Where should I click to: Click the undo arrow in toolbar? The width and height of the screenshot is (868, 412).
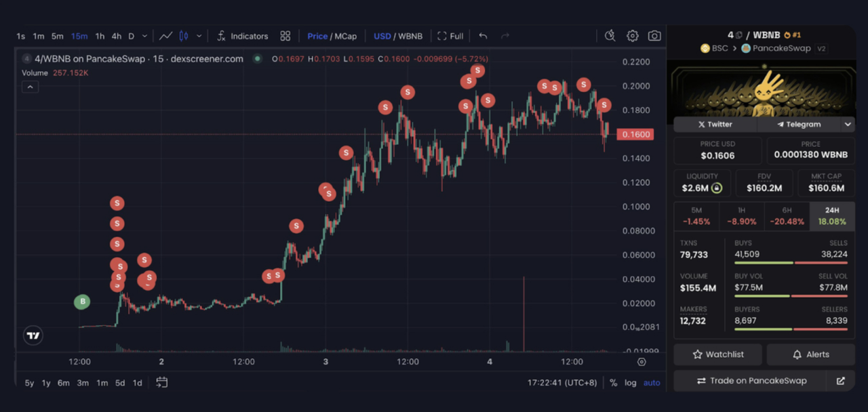(x=483, y=36)
